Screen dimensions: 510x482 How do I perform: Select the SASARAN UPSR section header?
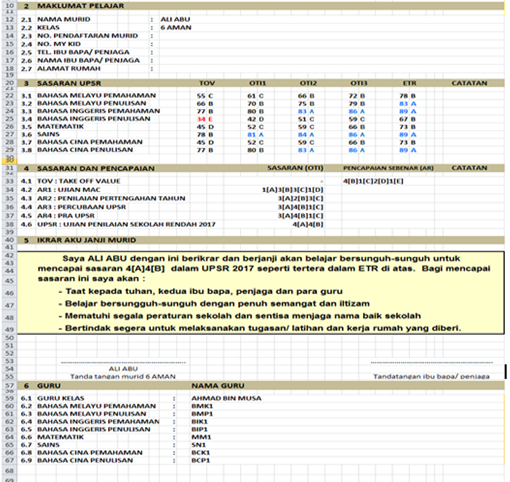click(69, 83)
